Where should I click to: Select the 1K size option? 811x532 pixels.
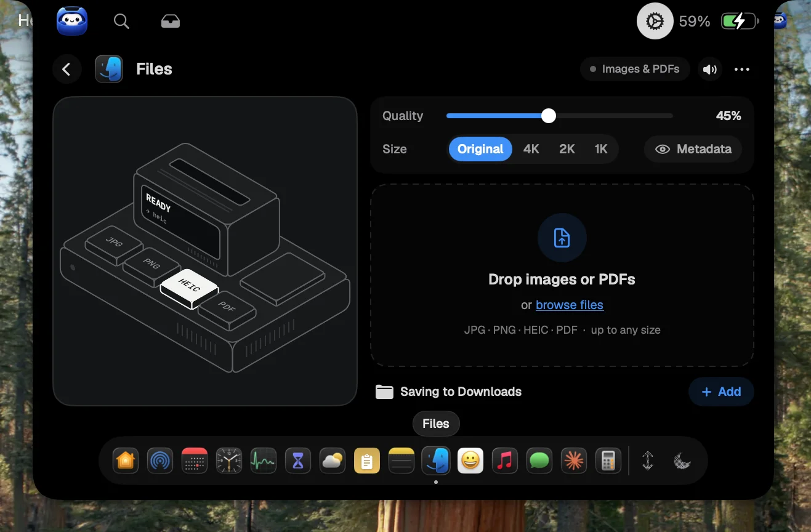tap(601, 149)
